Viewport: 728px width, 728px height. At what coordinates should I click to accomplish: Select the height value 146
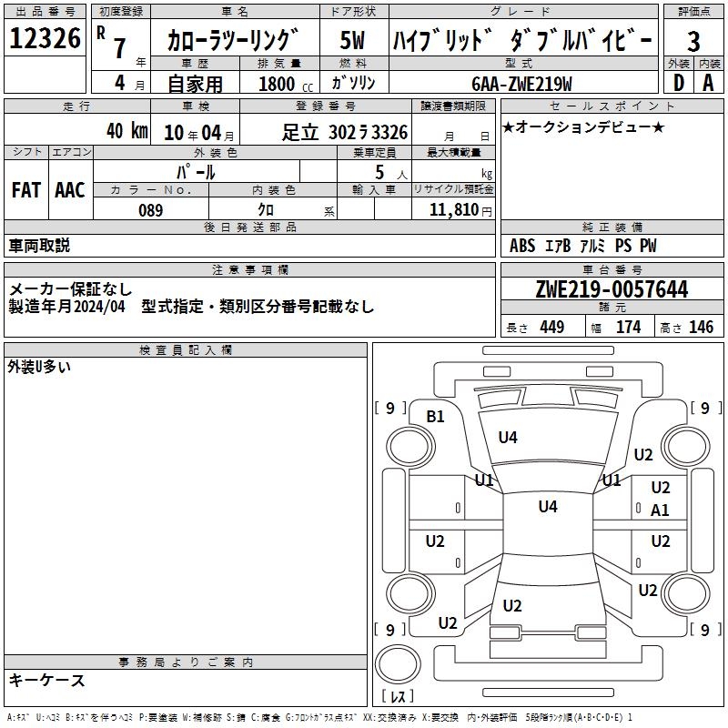coord(701,327)
